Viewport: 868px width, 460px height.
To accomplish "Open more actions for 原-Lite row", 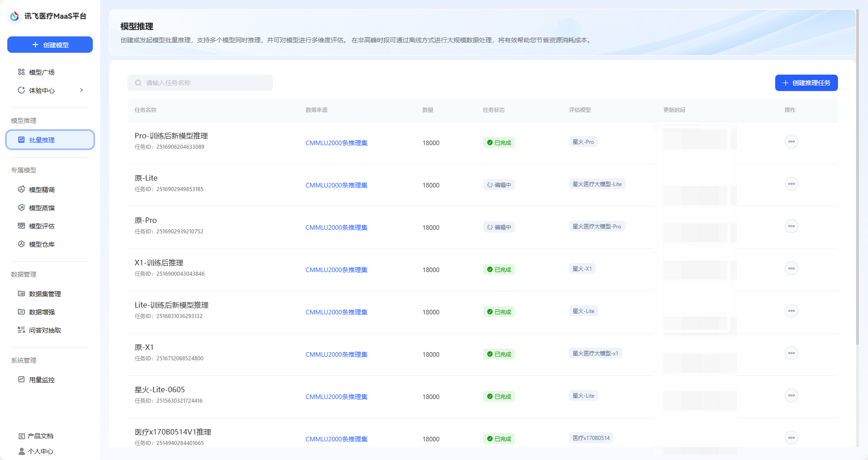I will click(792, 184).
